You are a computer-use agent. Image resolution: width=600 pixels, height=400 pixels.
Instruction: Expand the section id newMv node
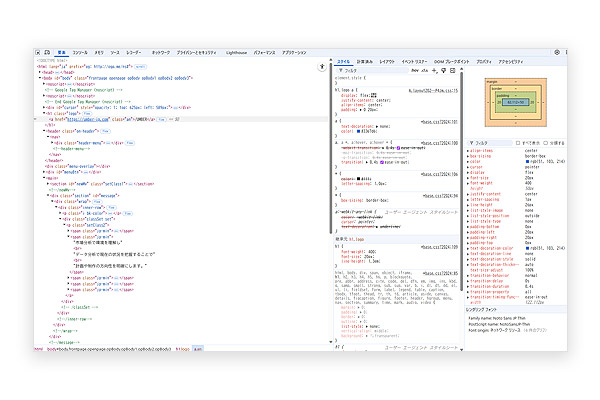point(48,184)
